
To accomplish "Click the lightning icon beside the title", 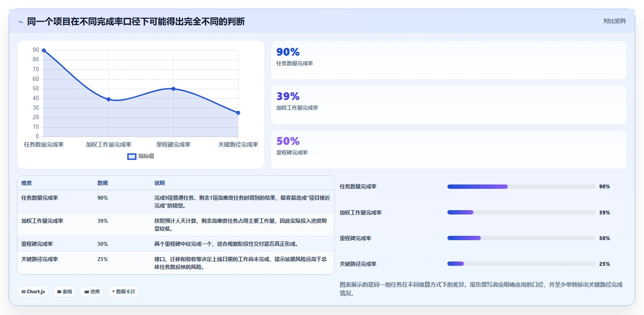I will (x=20, y=22).
